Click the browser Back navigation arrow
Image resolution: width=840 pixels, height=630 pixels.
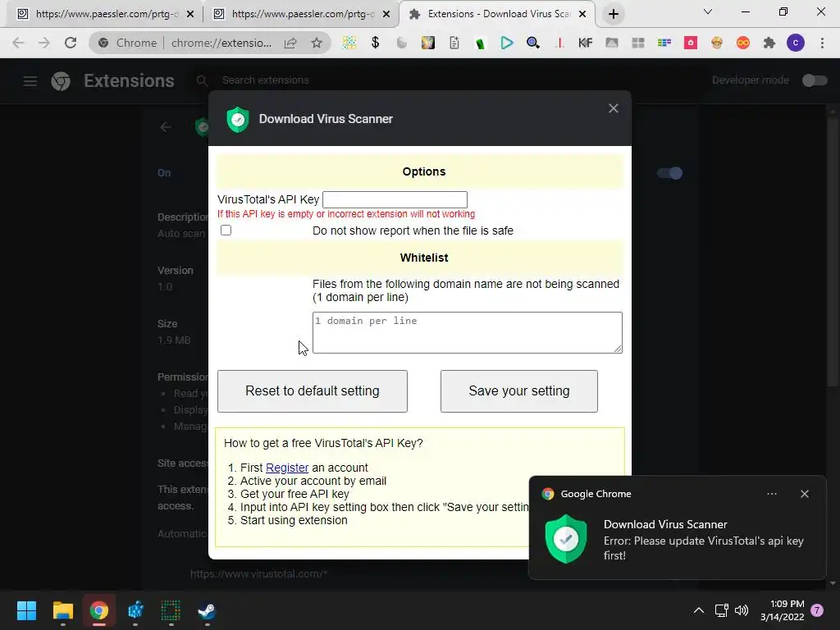(18, 43)
